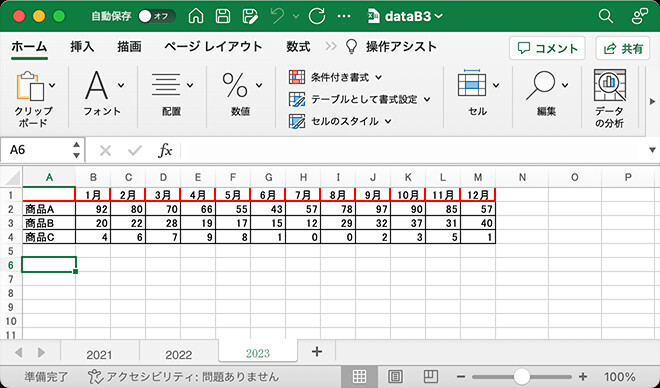Screen dimensions: 660x388
Task: Click the コメント button
Action: coord(547,48)
